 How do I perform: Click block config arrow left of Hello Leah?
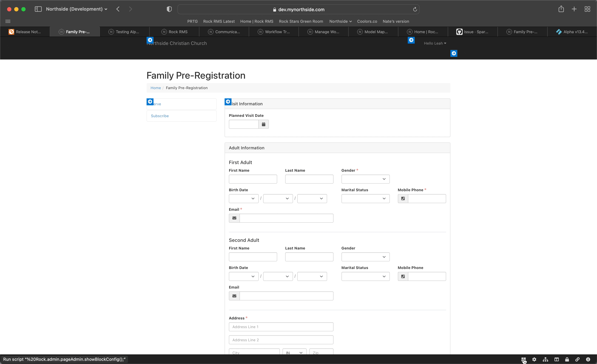411,40
